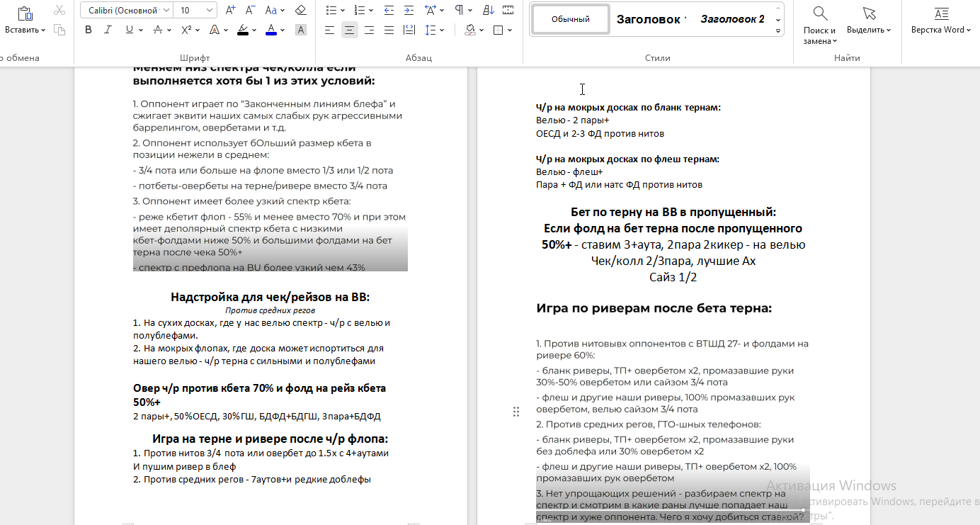This screenshot has width=980, height=525.
Task: Click line 'Против средних регов'
Action: click(270, 310)
